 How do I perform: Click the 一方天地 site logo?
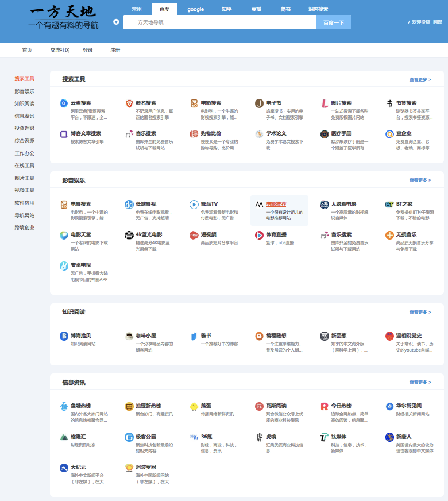[x=63, y=18]
